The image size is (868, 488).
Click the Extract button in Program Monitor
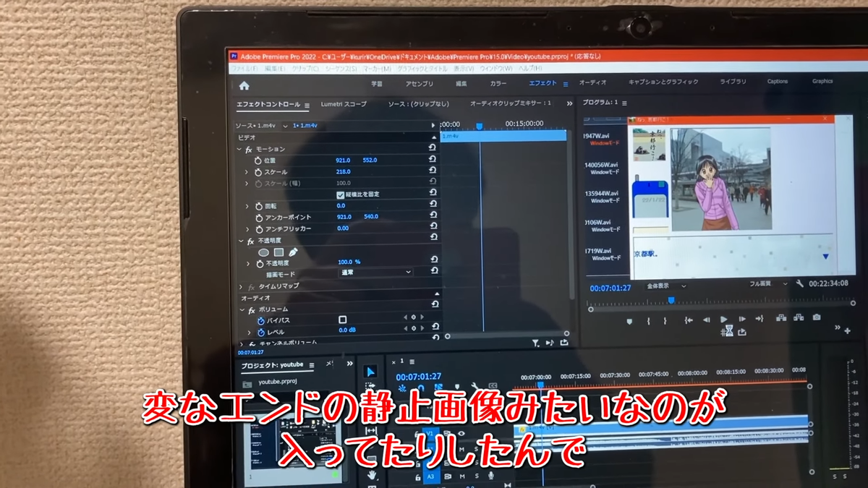coord(798,317)
